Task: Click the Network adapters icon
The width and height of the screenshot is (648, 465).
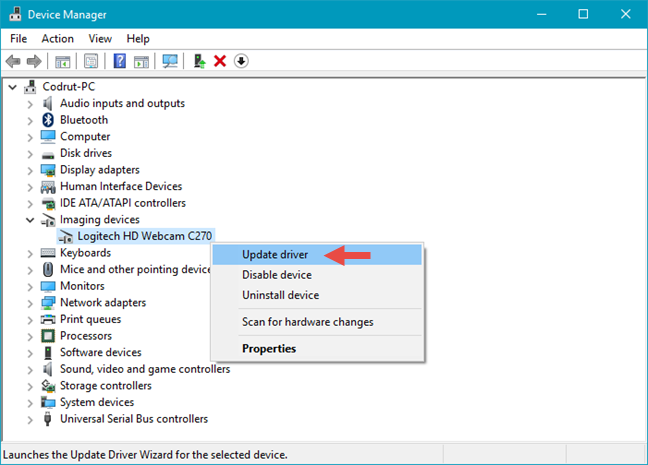Action: pos(48,303)
